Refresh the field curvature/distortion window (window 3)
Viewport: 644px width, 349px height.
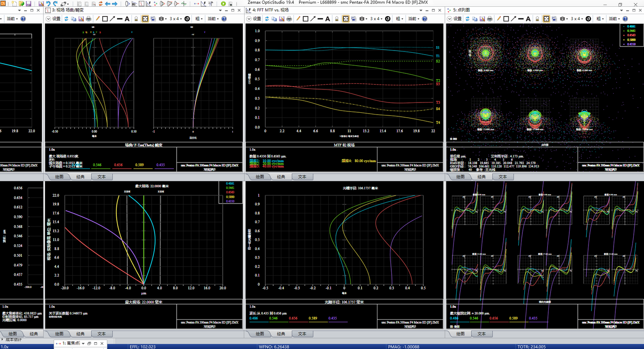click(66, 19)
